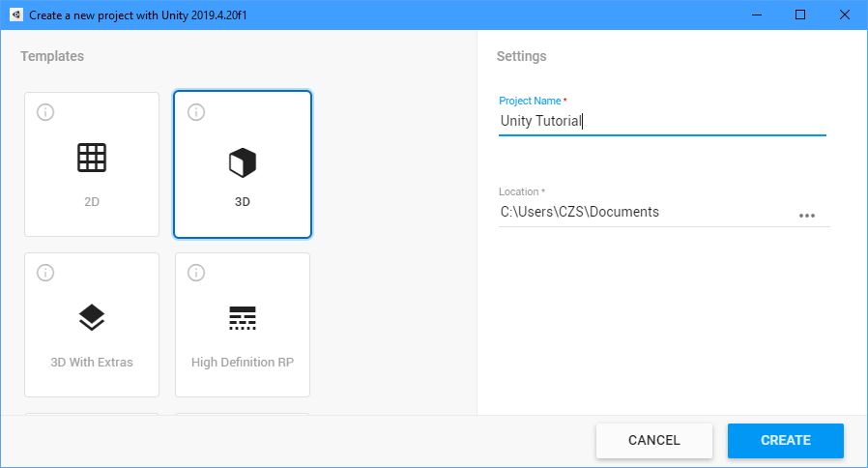
Task: Click the Unity logo in title bar
Action: point(14,15)
